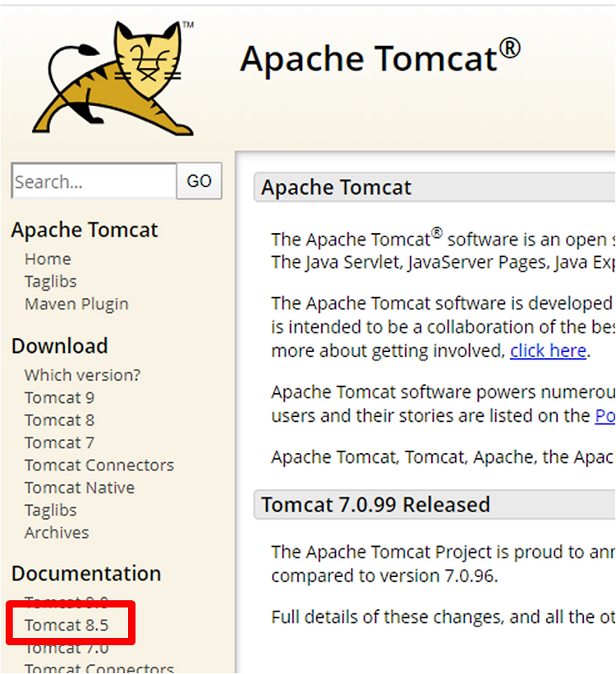Image resolution: width=616 pixels, height=674 pixels.
Task: Open Taglibs link under Apache Tomcat section
Action: [50, 282]
